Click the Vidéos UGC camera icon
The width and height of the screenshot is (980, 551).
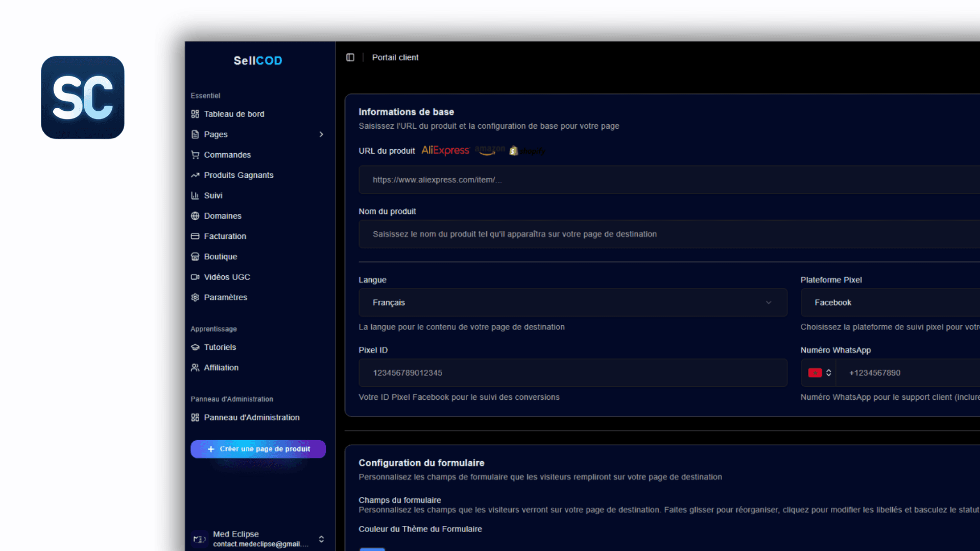point(195,277)
